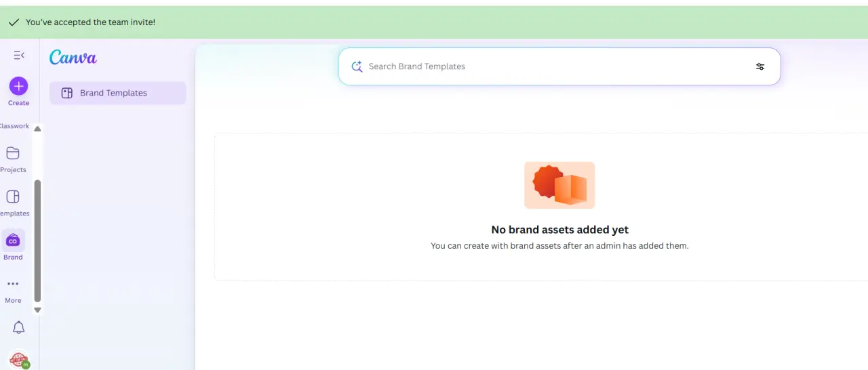Open the search filters icon
This screenshot has width=868, height=370.
[x=760, y=66]
